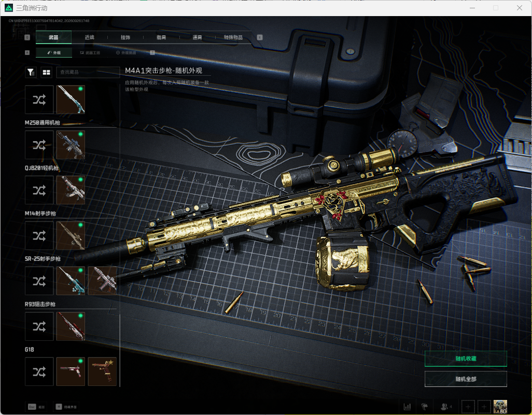
Task: Select the 外观 sub-tab
Action: tap(53, 52)
